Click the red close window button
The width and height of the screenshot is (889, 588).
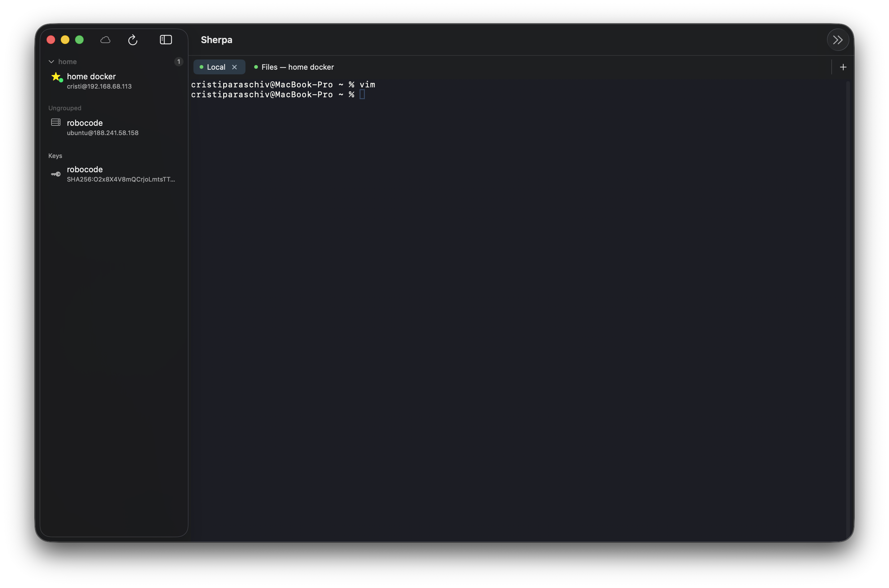coord(51,40)
